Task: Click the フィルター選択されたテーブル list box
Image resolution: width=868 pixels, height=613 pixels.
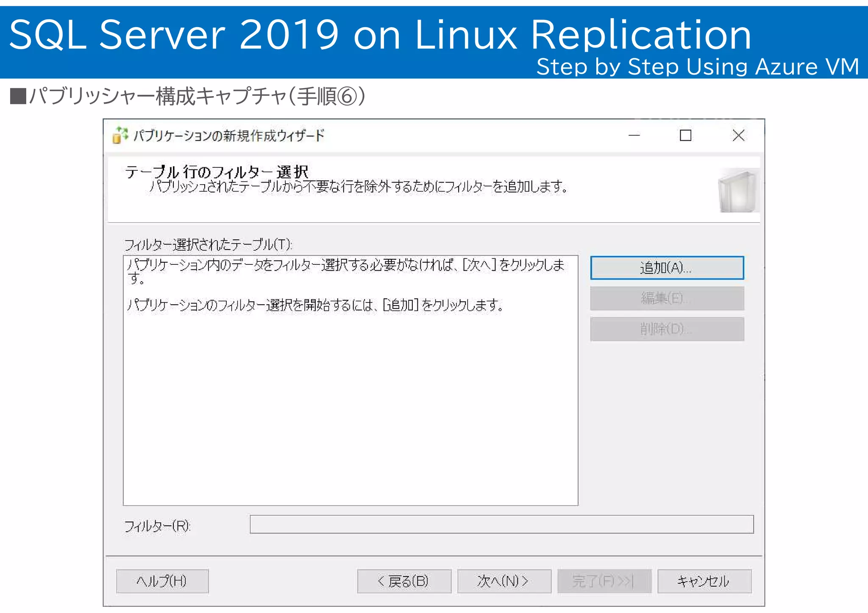Action: pos(351,380)
